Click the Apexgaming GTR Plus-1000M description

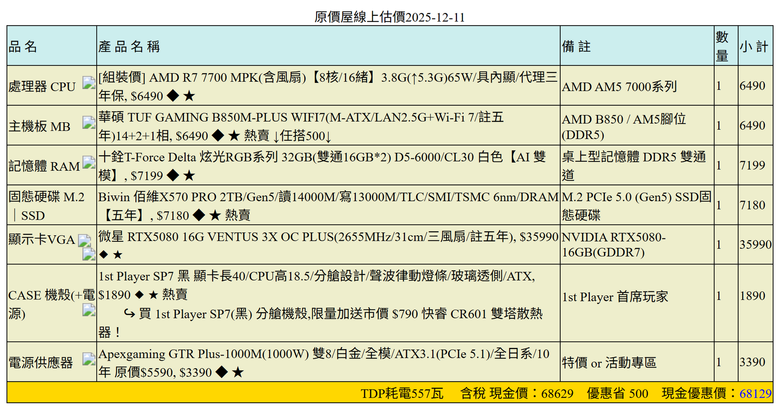(324, 363)
